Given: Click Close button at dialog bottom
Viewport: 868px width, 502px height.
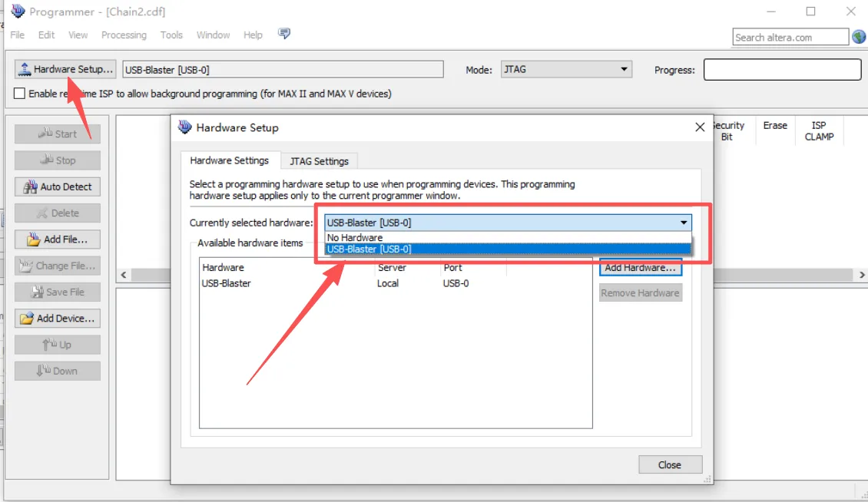Looking at the screenshot, I should 670,465.
